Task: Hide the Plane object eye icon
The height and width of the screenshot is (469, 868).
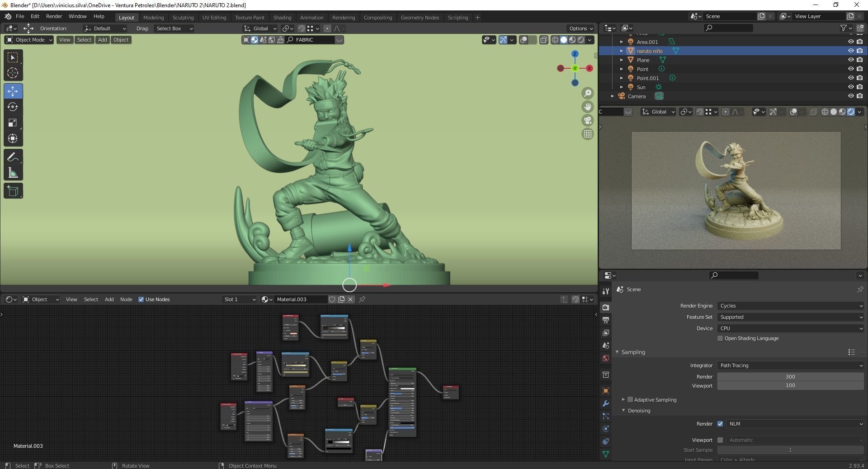Action: [x=851, y=60]
